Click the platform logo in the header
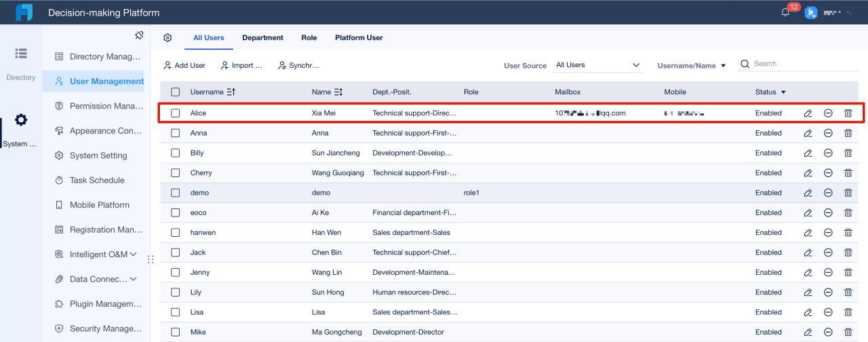Viewport: 868px width, 342px height. [x=24, y=12]
